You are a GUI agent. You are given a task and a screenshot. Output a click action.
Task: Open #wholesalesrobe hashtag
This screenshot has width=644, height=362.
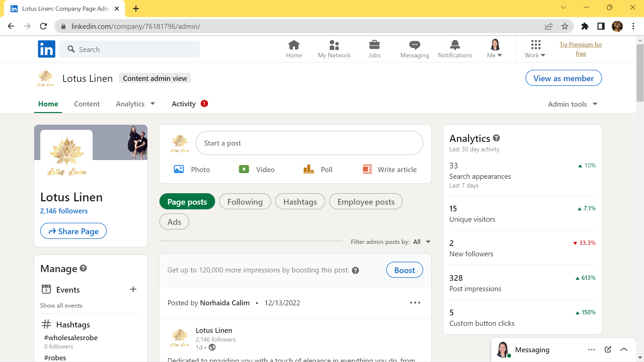point(71,338)
